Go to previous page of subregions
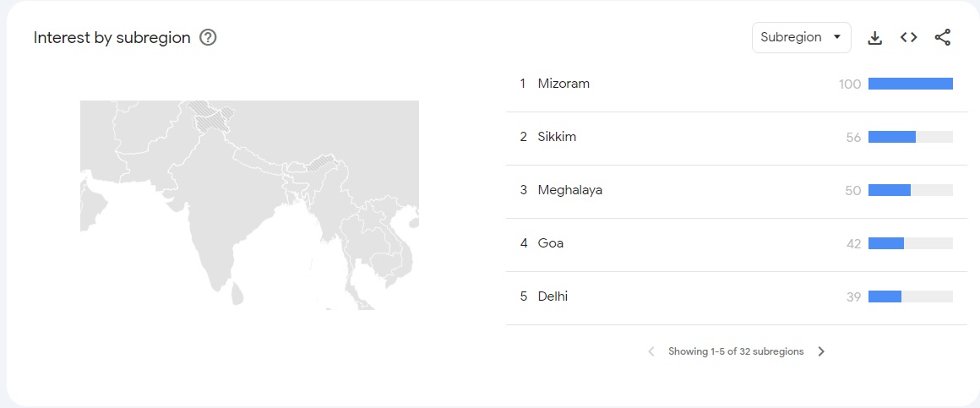This screenshot has width=980, height=408. click(x=651, y=351)
